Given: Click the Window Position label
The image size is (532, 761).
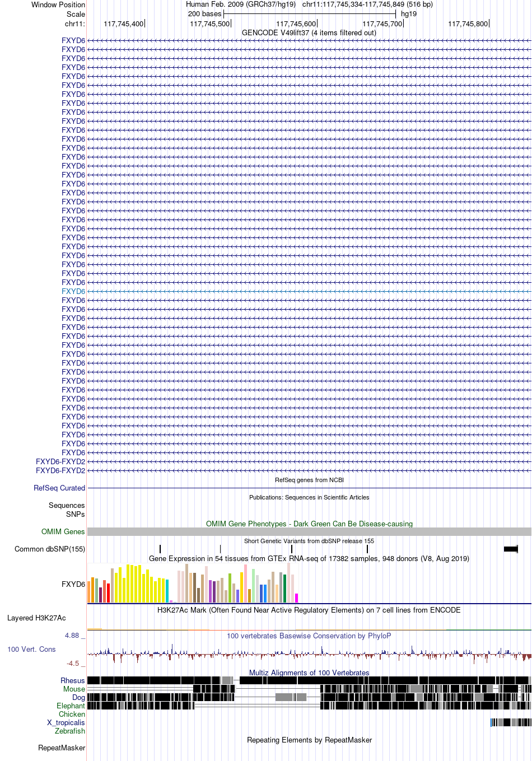Looking at the screenshot, I should [x=58, y=5].
